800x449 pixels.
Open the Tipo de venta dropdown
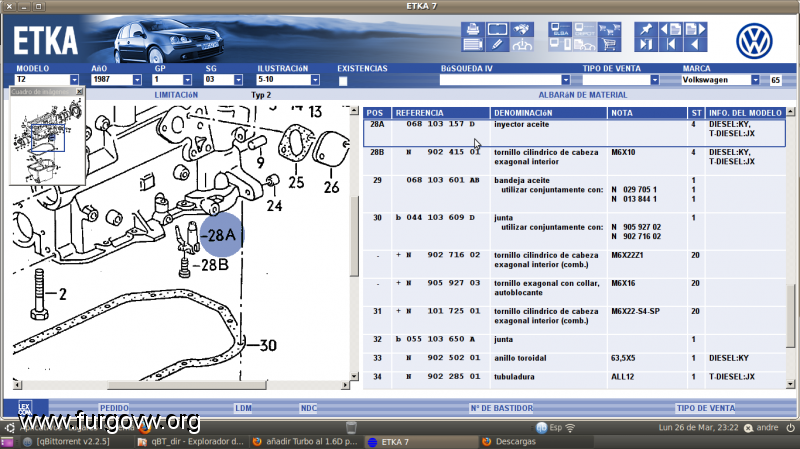[655, 80]
